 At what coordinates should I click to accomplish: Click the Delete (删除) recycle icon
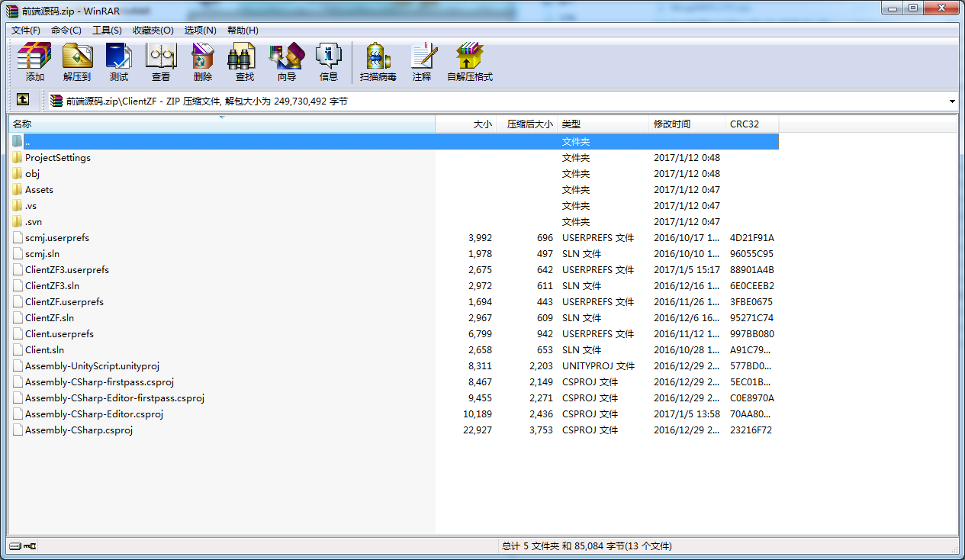coord(203,62)
